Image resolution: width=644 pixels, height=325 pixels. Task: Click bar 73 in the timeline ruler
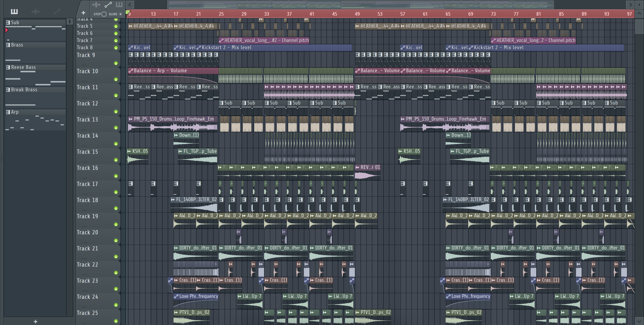(x=493, y=14)
